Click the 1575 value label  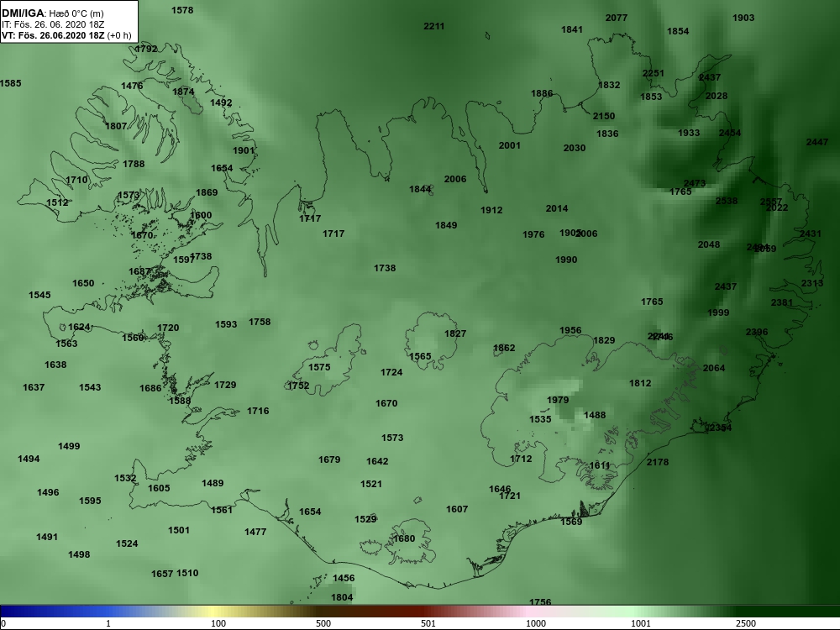(319, 367)
